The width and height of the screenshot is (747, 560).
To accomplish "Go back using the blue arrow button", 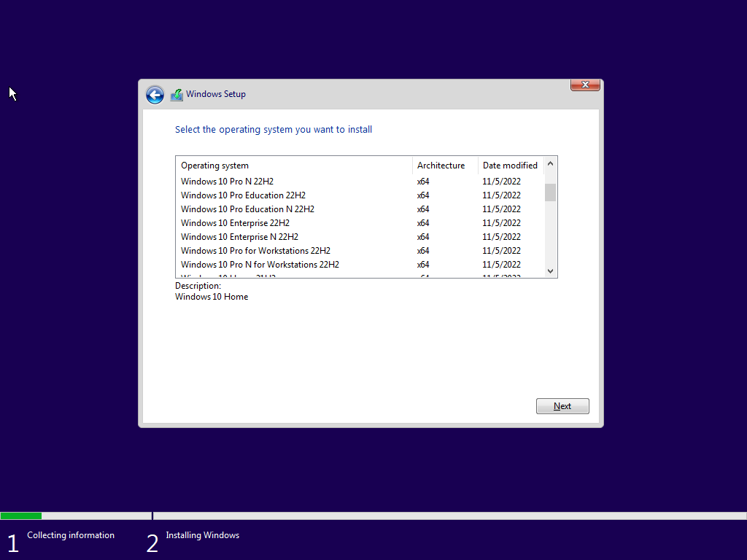I will point(155,95).
